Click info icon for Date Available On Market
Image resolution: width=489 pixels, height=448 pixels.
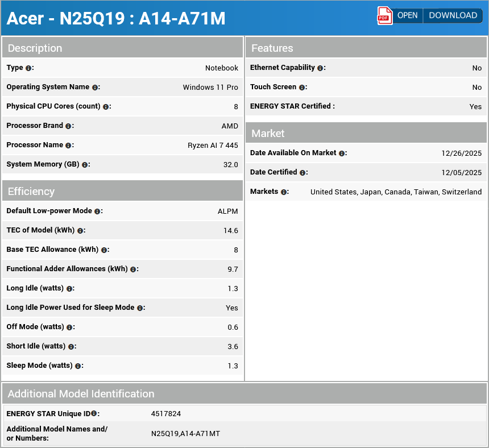(x=342, y=154)
